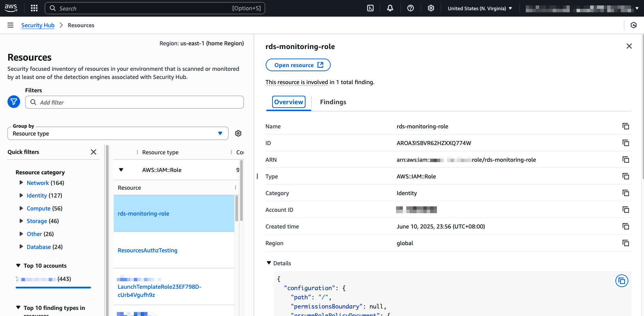Click the top account bar (443)

(x=53, y=287)
